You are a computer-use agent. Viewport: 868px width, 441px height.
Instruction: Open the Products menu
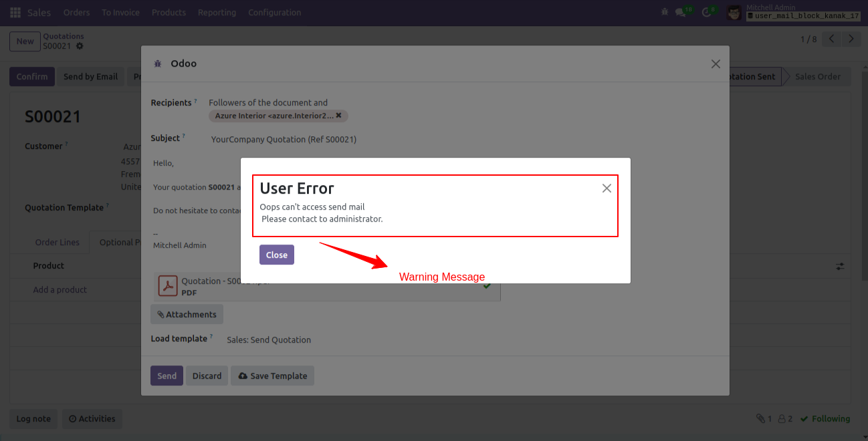[x=169, y=13]
